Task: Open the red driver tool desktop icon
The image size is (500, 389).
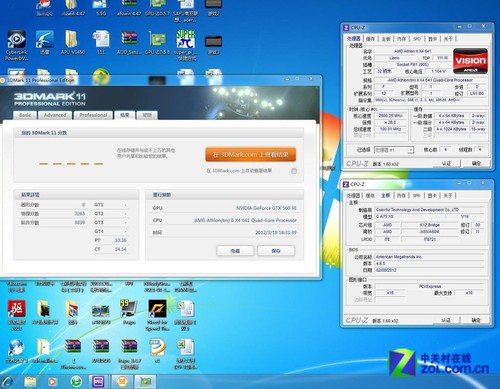Action: (16, 314)
